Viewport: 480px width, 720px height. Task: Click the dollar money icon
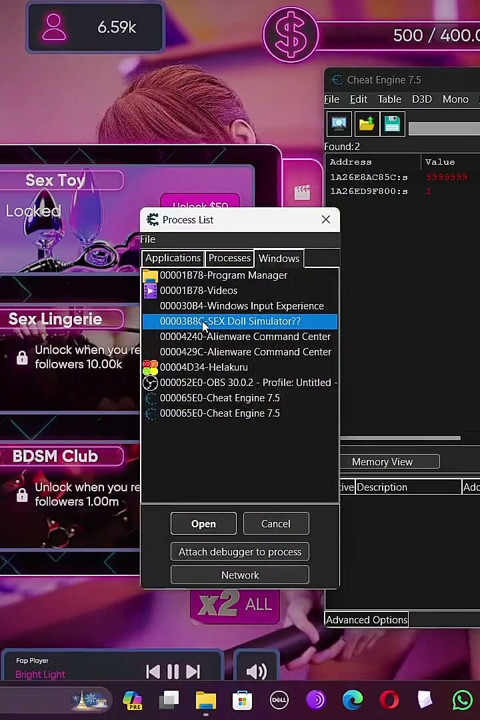point(290,35)
